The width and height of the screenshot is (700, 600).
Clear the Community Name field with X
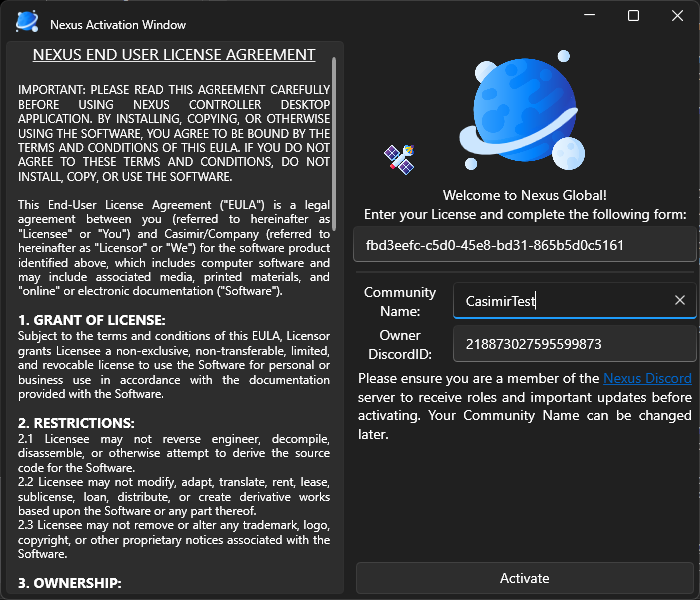(x=680, y=300)
